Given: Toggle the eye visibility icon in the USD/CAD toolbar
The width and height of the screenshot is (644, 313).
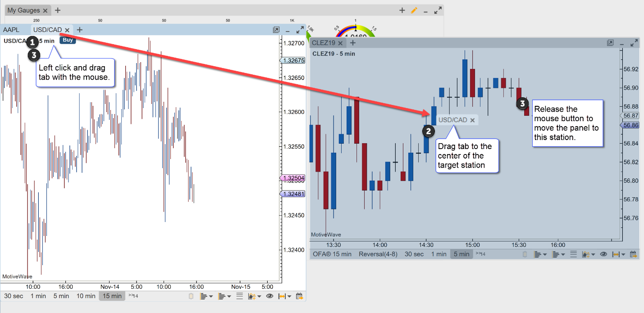Looking at the screenshot, I should coord(269,296).
